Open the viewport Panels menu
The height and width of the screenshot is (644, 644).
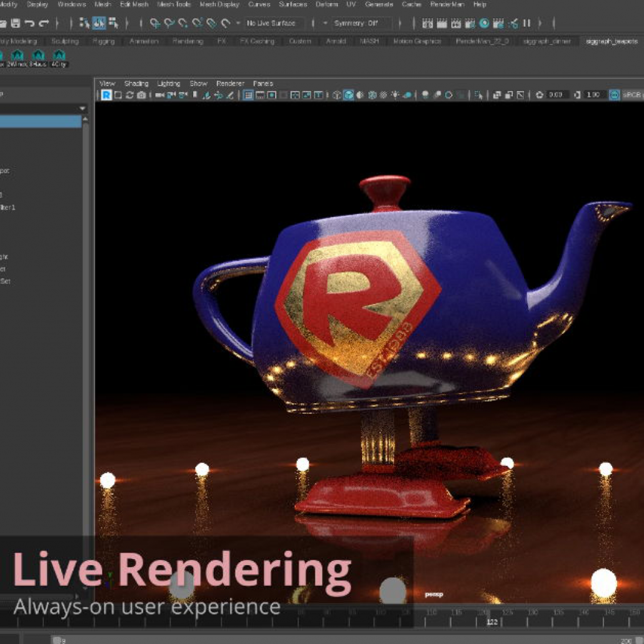click(x=263, y=83)
